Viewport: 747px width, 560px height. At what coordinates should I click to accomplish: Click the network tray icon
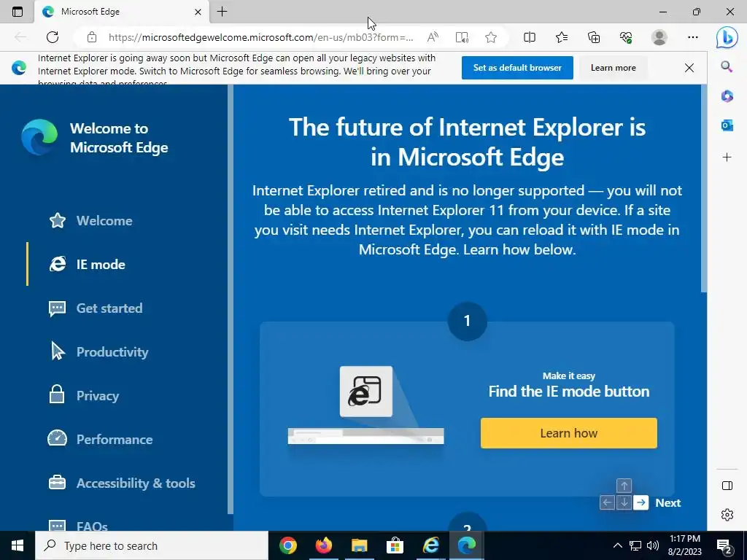point(635,545)
